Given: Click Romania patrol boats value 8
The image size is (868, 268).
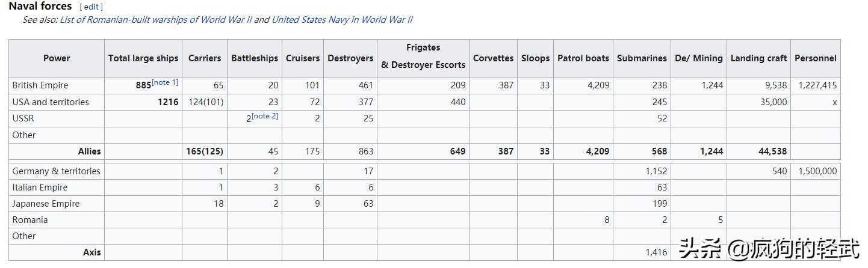Looking at the screenshot, I should [607, 220].
